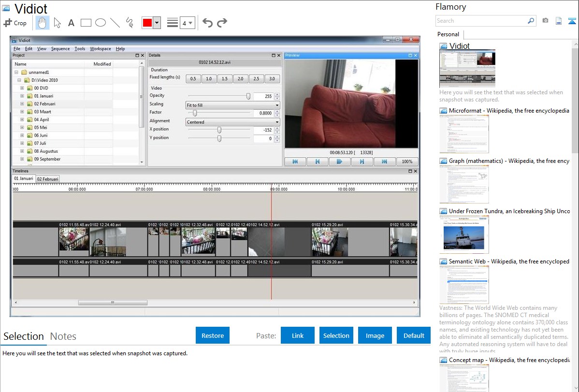The height and width of the screenshot is (392, 579).
Task: Select the Crop tool
Action: click(x=15, y=23)
